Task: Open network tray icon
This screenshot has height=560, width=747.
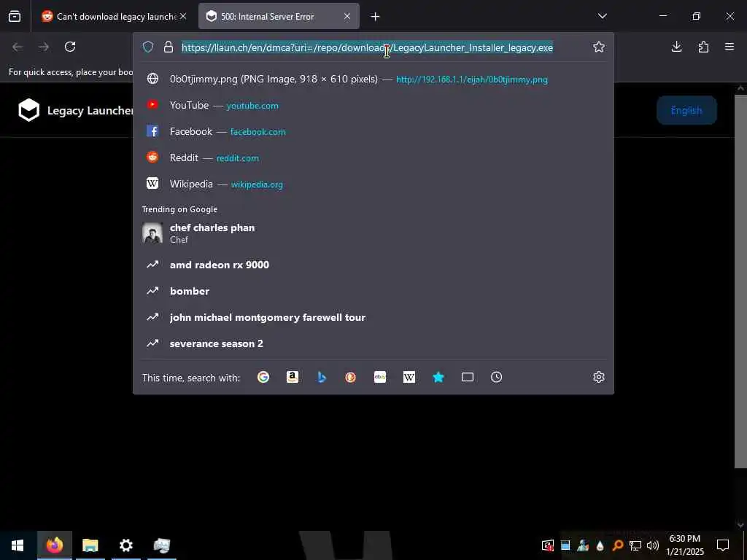Action: tap(635, 545)
